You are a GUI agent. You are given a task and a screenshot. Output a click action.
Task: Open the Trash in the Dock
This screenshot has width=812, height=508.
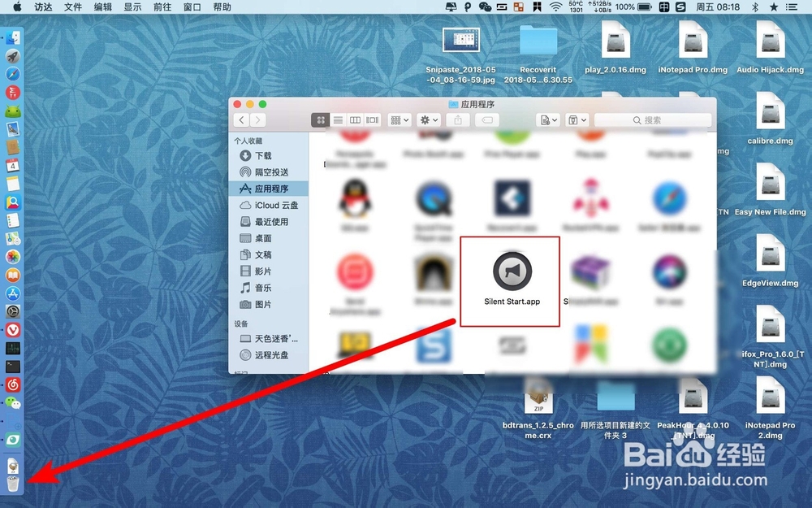pyautogui.click(x=13, y=484)
